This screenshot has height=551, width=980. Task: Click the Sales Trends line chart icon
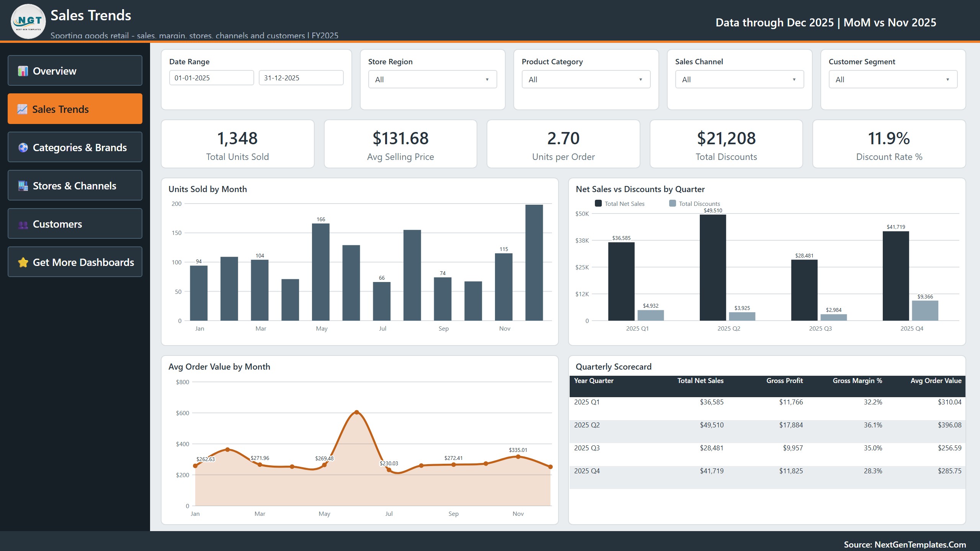pos(22,109)
